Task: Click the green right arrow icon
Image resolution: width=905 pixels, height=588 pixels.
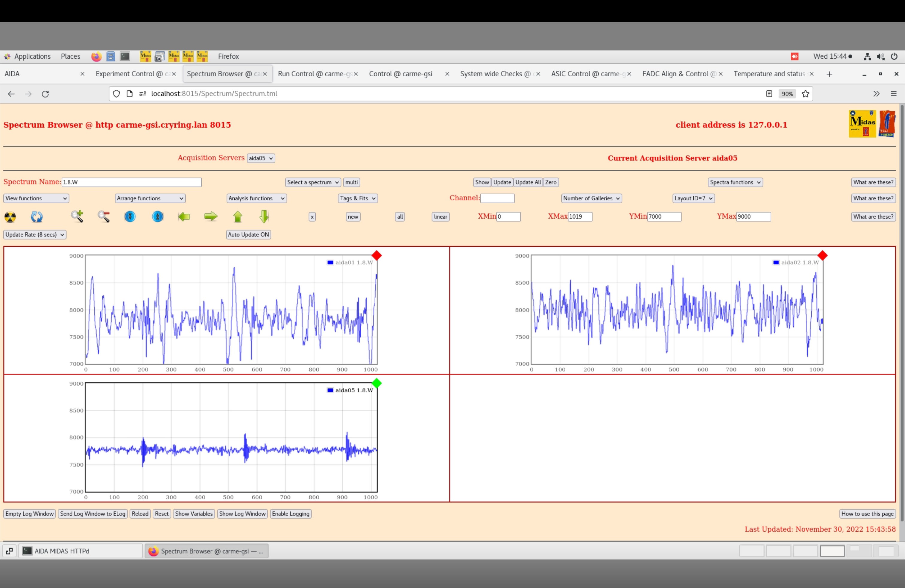Action: click(211, 217)
